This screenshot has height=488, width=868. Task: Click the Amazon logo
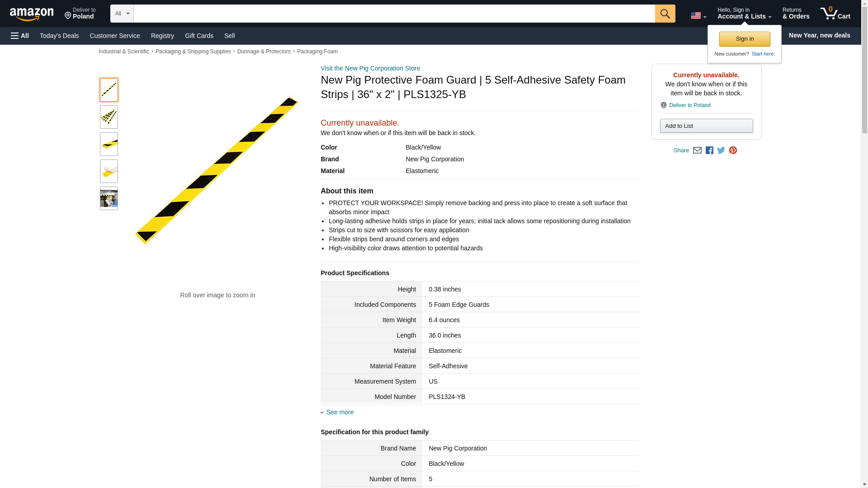[32, 14]
